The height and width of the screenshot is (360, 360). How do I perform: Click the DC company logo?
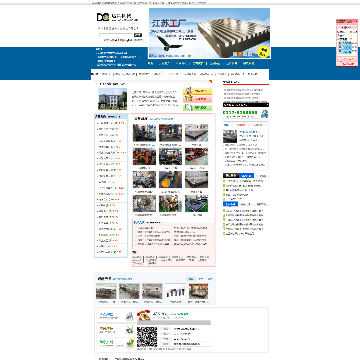[103, 17]
